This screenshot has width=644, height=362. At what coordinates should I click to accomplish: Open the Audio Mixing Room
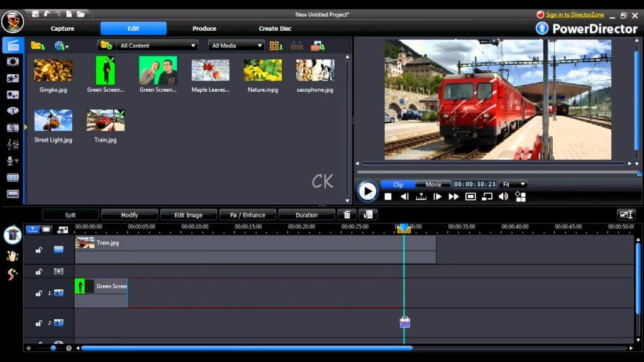(x=12, y=143)
